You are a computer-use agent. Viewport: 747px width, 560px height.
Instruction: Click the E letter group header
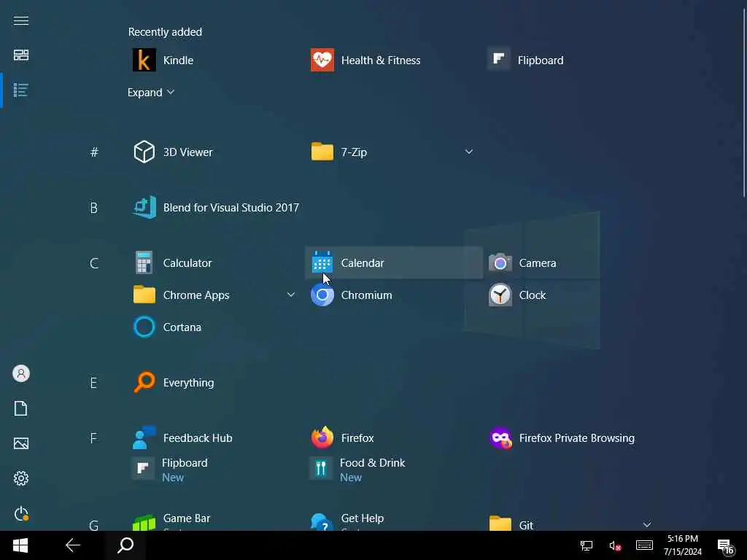pyautogui.click(x=93, y=382)
